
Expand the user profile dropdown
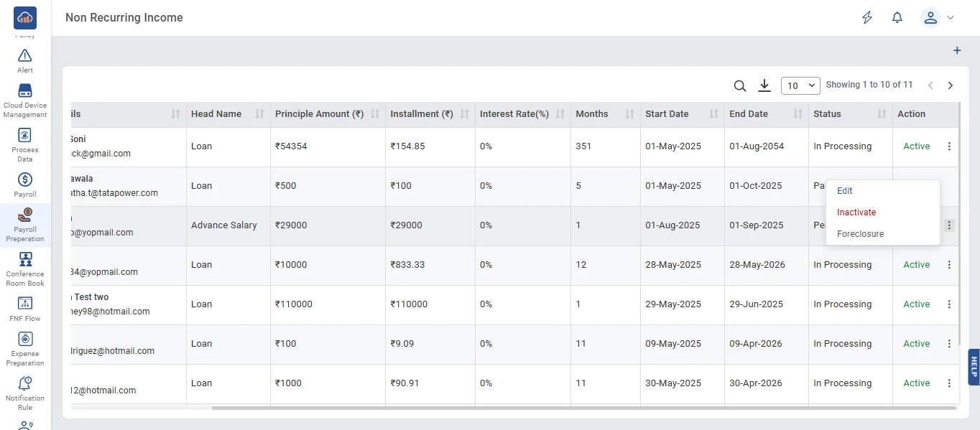[x=938, y=18]
